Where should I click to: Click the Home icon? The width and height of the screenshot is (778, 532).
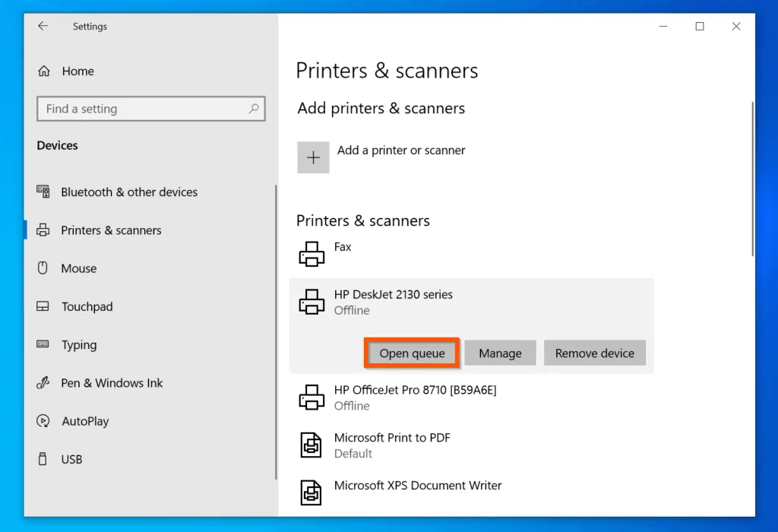pos(43,71)
